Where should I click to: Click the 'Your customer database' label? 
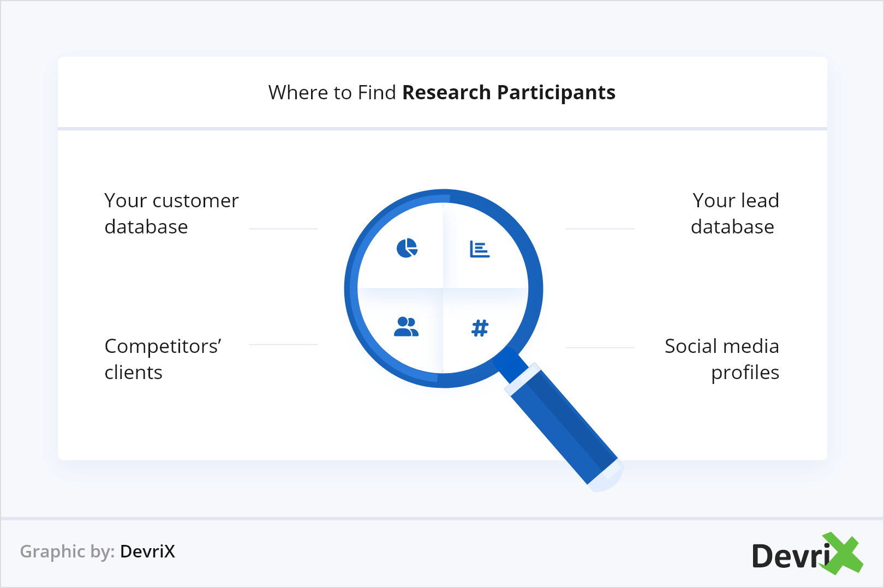click(171, 213)
